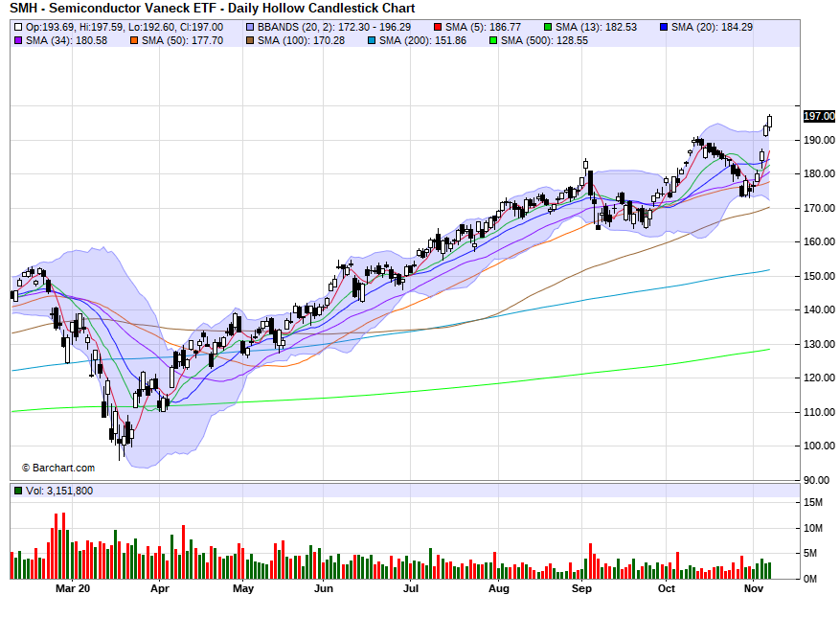This screenshot has height=618, width=840.
Task: Click the 140.00 price axis label
Action: pos(819,309)
